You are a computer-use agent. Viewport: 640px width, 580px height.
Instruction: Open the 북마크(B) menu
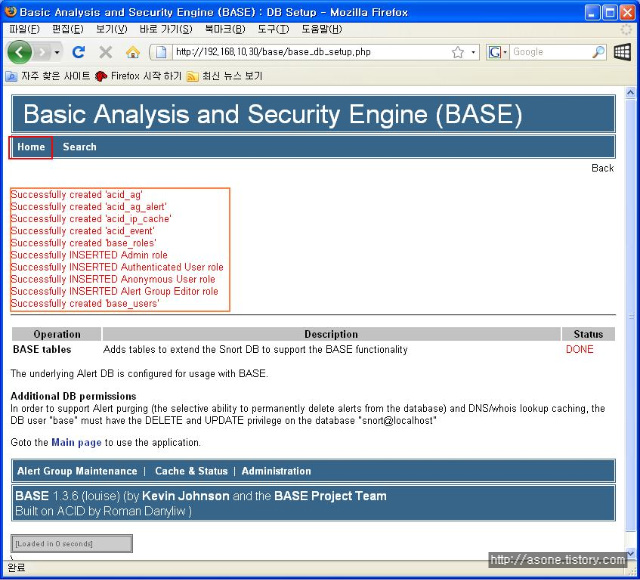[225, 29]
